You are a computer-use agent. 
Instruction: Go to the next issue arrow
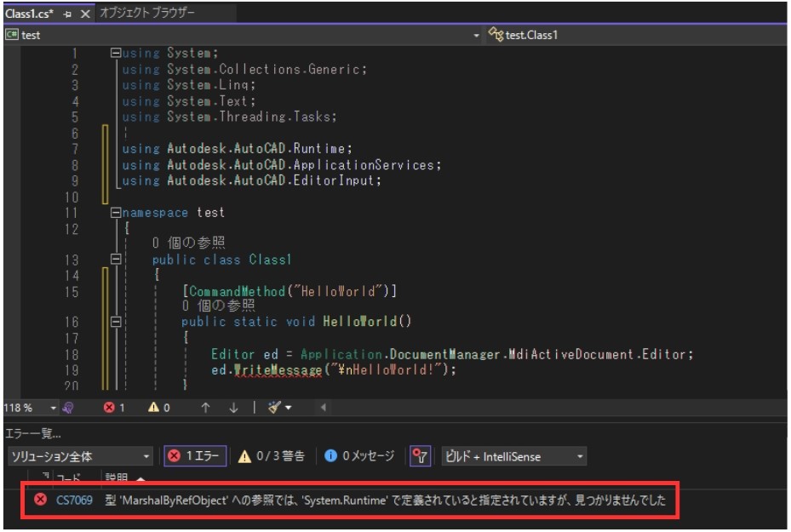click(x=233, y=408)
